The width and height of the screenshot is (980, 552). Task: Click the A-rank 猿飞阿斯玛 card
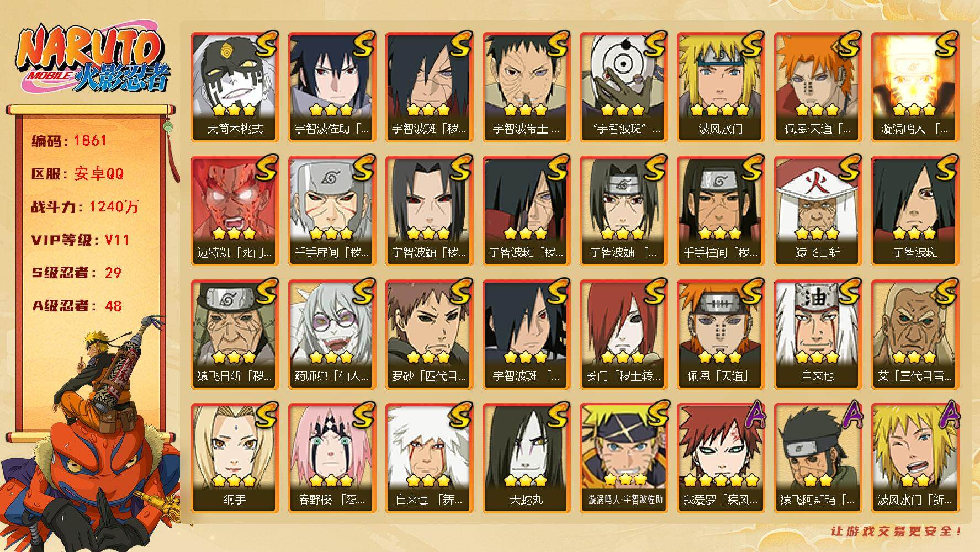pyautogui.click(x=818, y=458)
